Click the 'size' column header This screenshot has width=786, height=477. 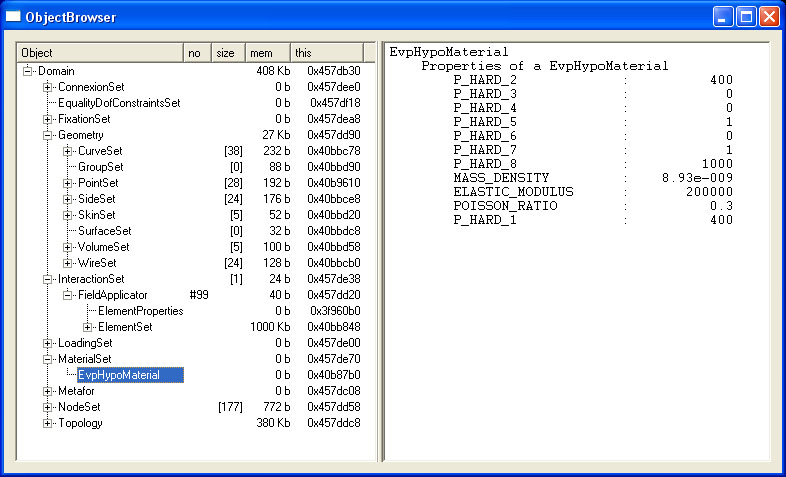pos(228,53)
